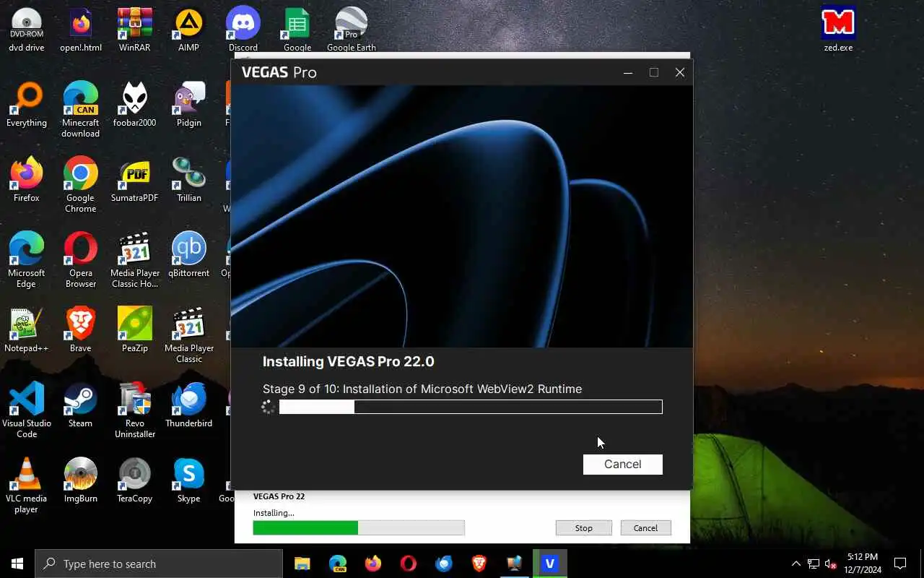Viewport: 924px width, 578px height.
Task: Open Opera from the taskbar
Action: (x=409, y=564)
